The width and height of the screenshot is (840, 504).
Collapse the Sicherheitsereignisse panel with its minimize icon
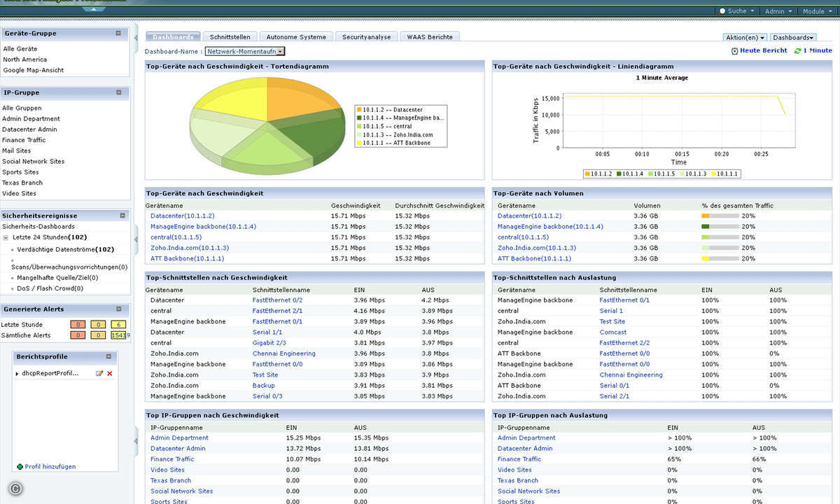(x=122, y=216)
